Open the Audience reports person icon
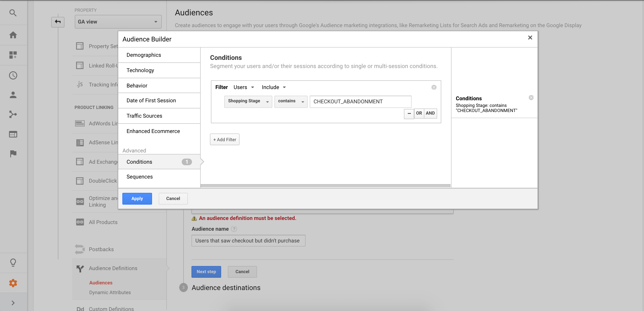The height and width of the screenshot is (311, 644). click(x=13, y=95)
